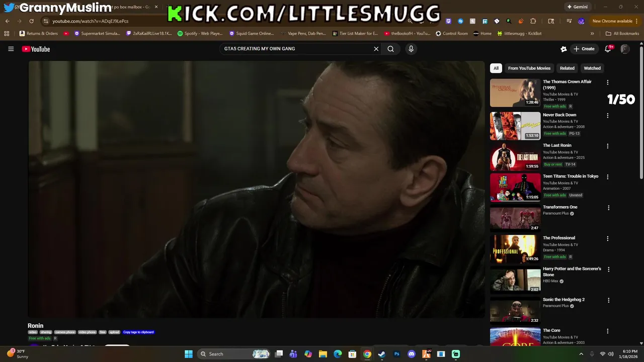Open the weather widget showing 30°F
The height and width of the screenshot is (362, 644).
(x=18, y=354)
